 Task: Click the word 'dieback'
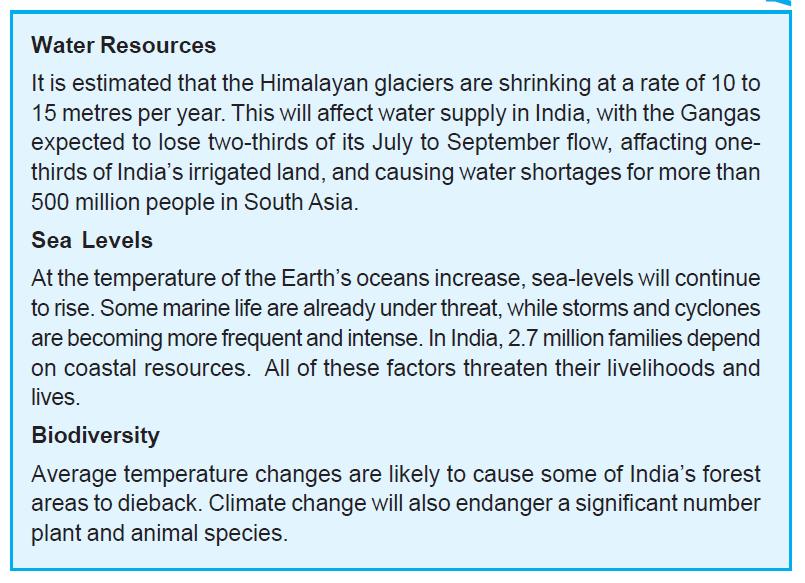click(x=157, y=503)
